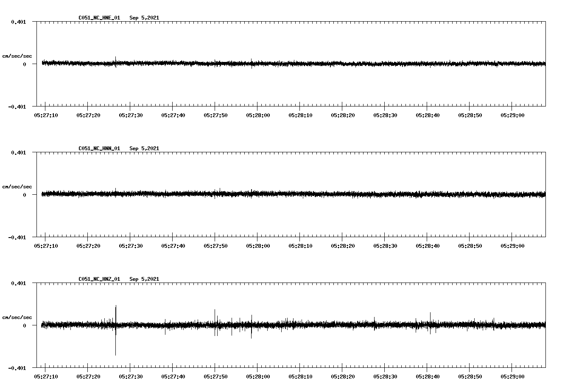Click the 05:27:30 time label under HNE plot
The width and height of the screenshot is (576, 392).
click(x=131, y=115)
